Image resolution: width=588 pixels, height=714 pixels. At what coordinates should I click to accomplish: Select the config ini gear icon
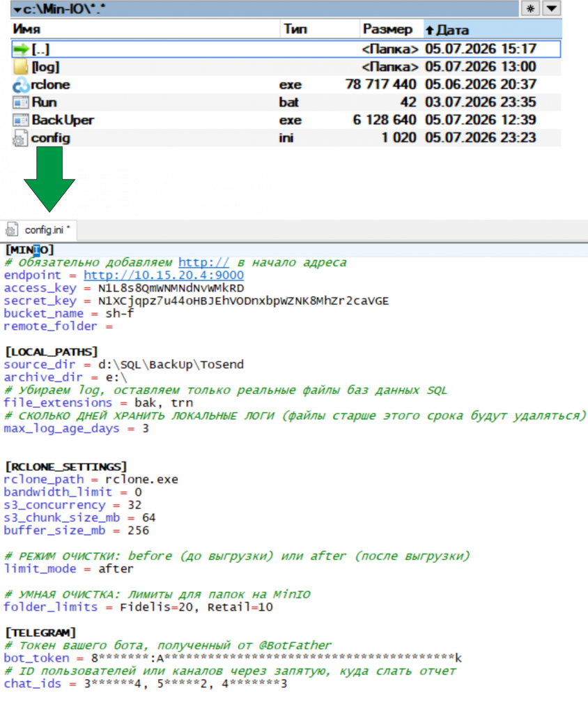click(x=20, y=138)
